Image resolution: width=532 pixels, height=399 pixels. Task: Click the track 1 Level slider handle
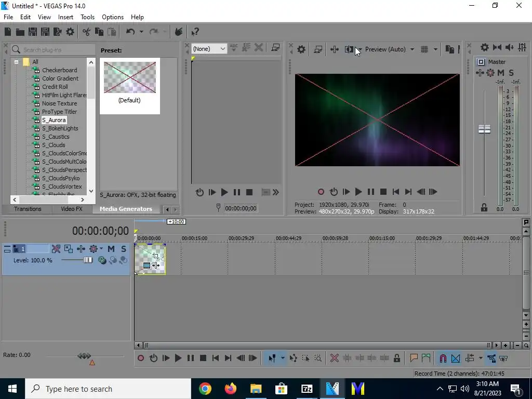click(x=88, y=260)
